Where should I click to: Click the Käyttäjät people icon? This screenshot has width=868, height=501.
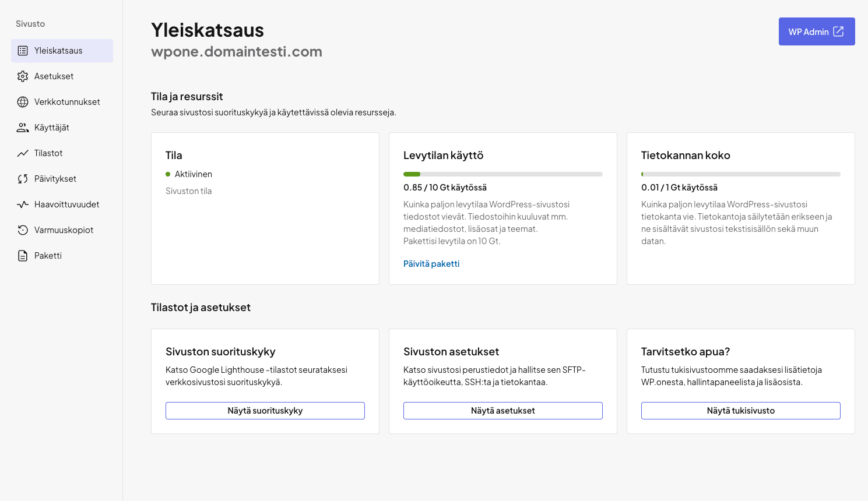click(x=23, y=128)
